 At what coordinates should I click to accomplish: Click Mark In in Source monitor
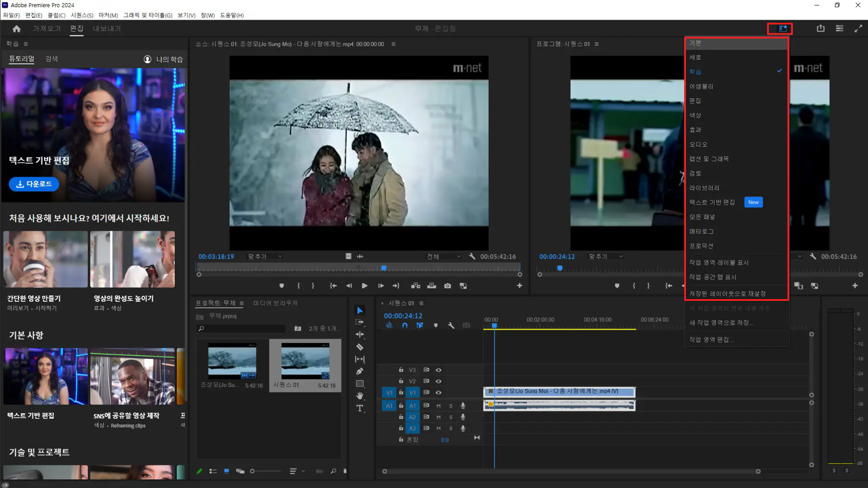coord(298,286)
